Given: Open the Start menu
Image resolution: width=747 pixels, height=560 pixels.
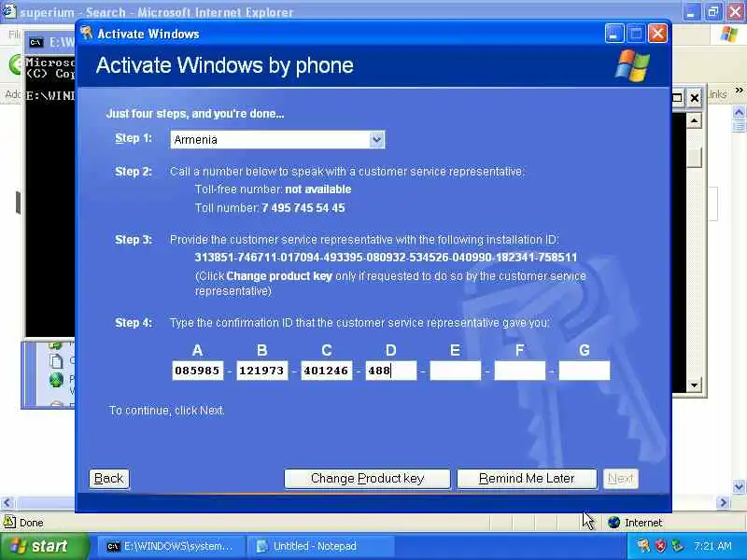Looking at the screenshot, I should [x=43, y=546].
